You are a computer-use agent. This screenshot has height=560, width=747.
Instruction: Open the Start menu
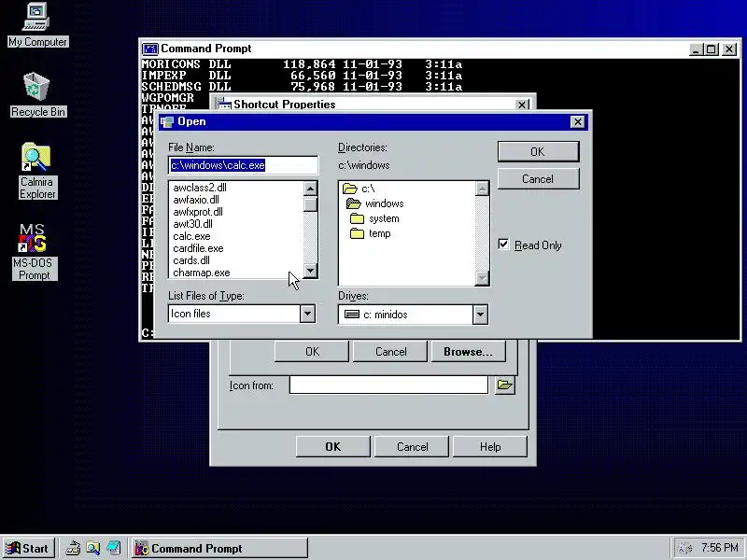coord(28,548)
